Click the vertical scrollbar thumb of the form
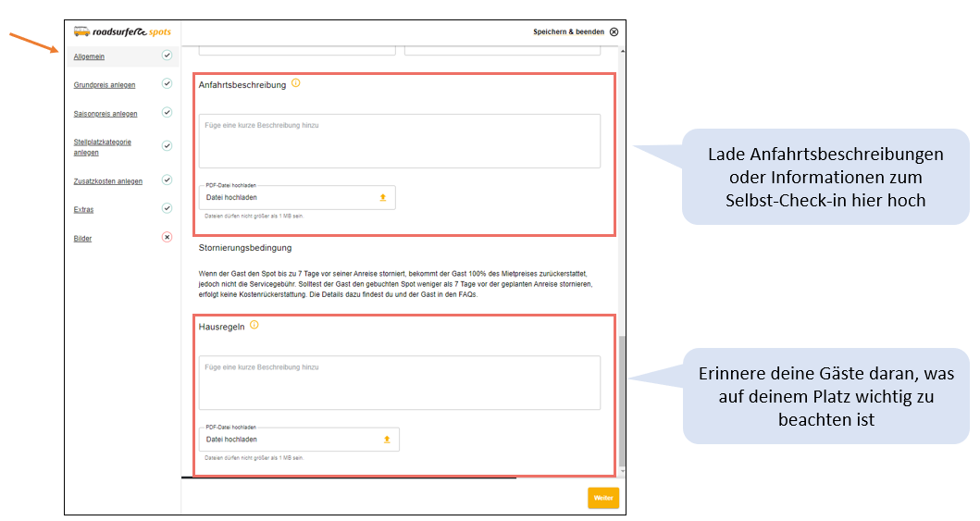The image size is (980, 521). click(x=622, y=401)
